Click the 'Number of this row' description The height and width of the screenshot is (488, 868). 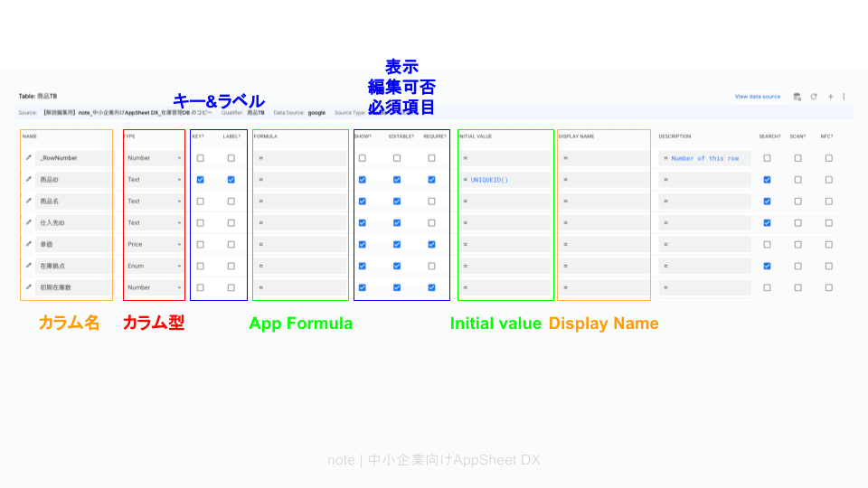coord(704,158)
